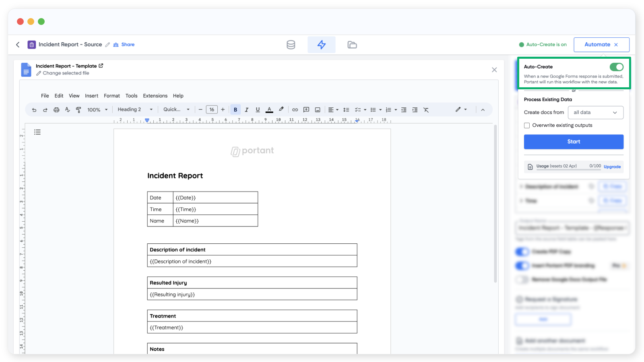Viewport: 644px width, 362px height.
Task: Show the document outline icon
Action: click(x=37, y=132)
